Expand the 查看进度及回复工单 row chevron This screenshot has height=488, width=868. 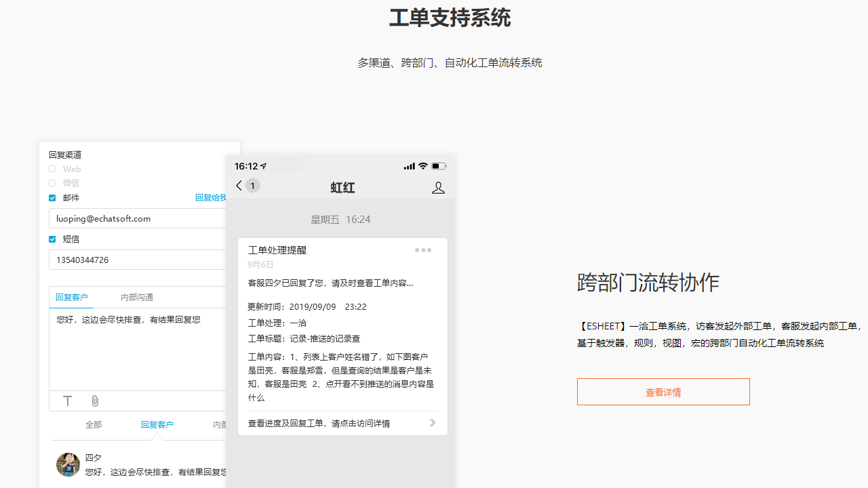432,422
